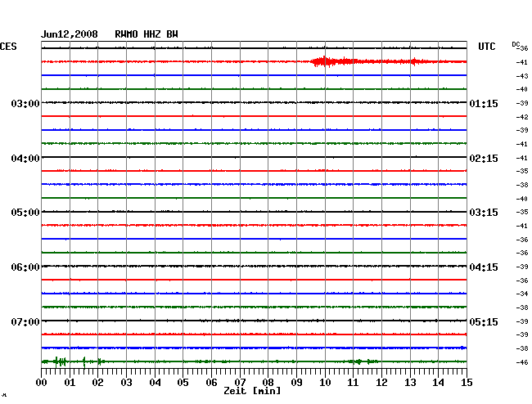Image resolution: width=532 pixels, height=404 pixels.
Task: Click x-axis minute tick label "12"
Action: (x=381, y=382)
